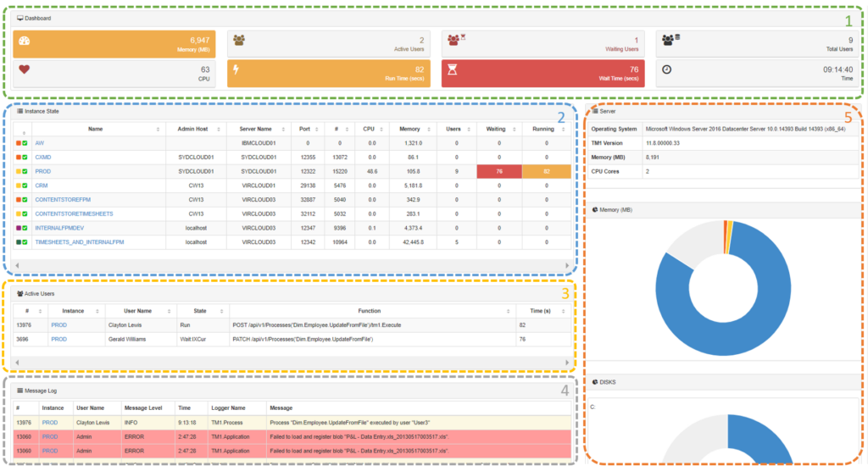Open the TIMESHEETS_AND_INTERNALFPM instance link

pyautogui.click(x=79, y=241)
